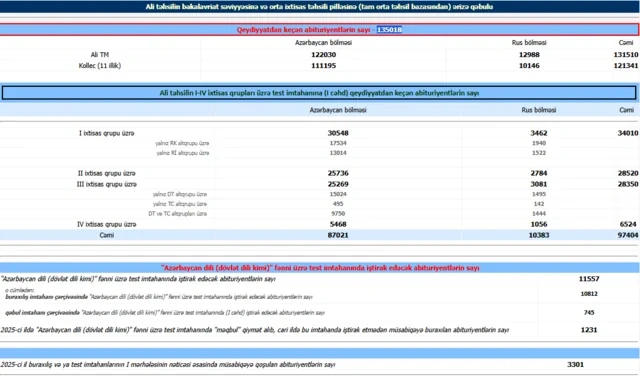
Task: Select TC altqrupu Azərbaycan value 495
Action: click(x=338, y=204)
